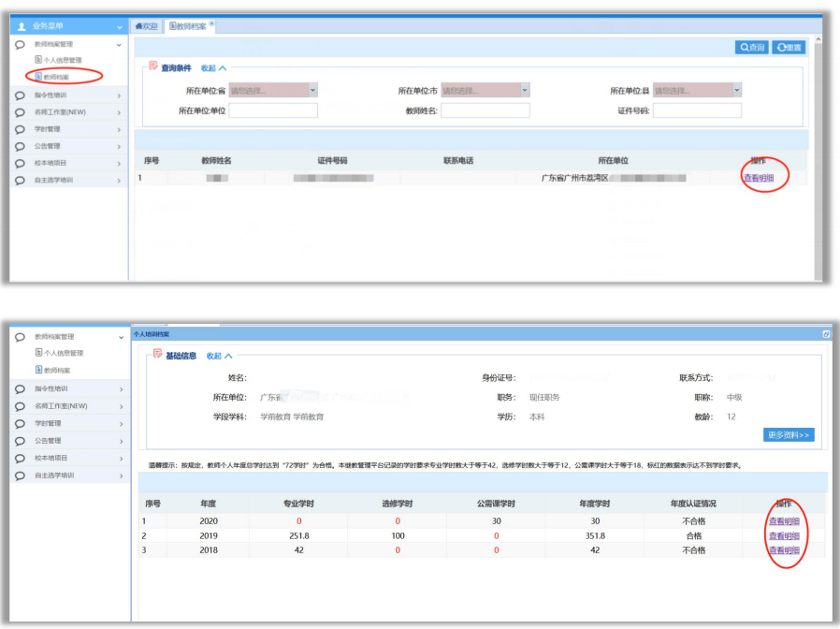Expand 名师工作室(NEW) menu in upper sidebar

tap(68, 112)
